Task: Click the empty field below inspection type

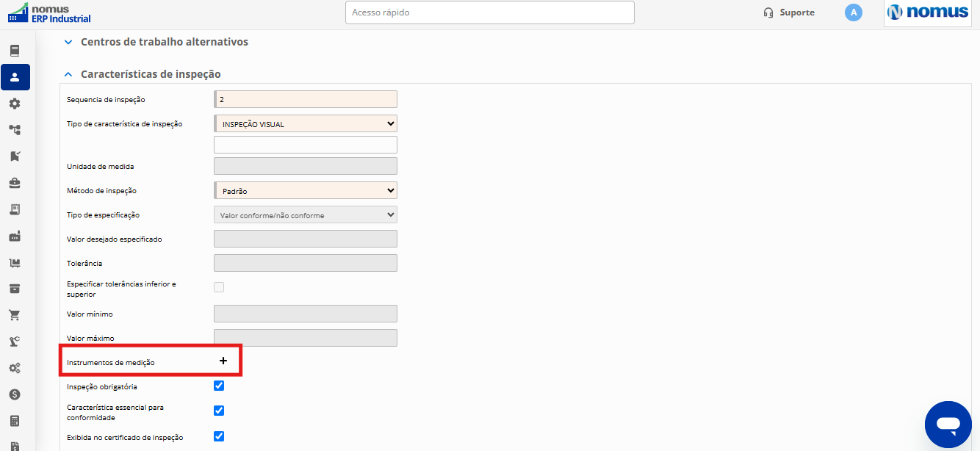Action: 306,145
